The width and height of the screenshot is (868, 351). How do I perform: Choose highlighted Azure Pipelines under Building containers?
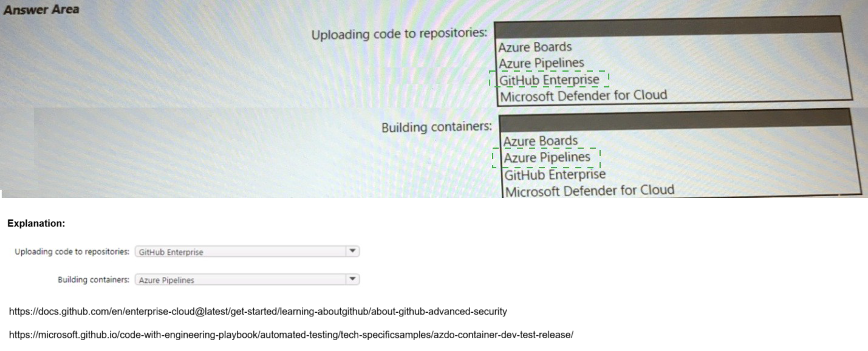pos(547,158)
